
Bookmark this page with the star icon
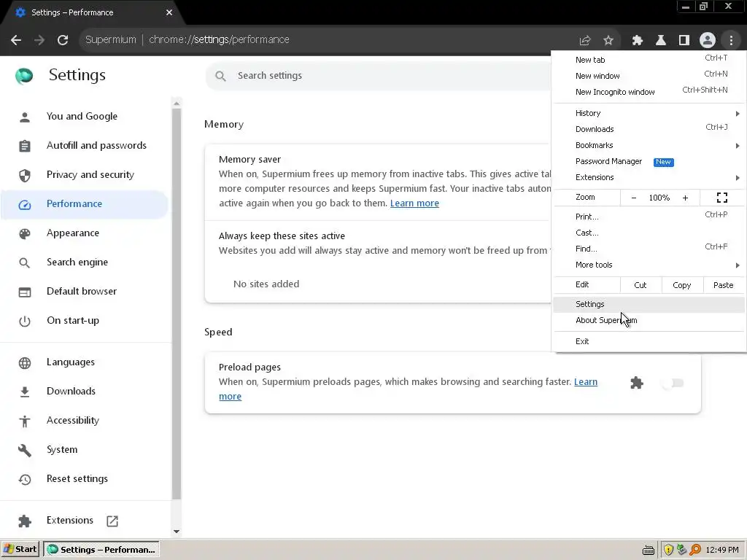(608, 41)
